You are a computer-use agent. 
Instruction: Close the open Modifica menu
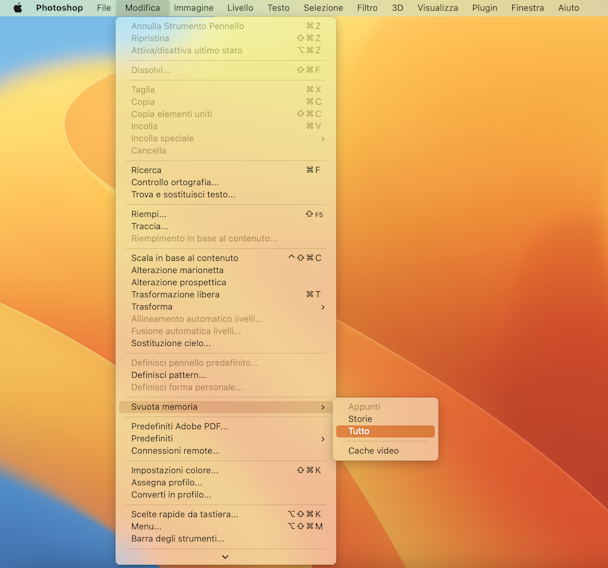click(x=142, y=8)
